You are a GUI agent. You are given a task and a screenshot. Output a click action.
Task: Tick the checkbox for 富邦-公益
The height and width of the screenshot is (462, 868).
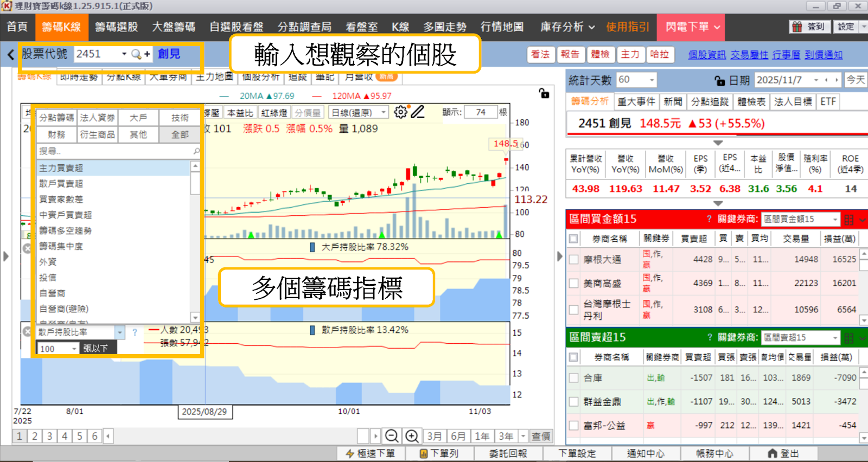[573, 425]
